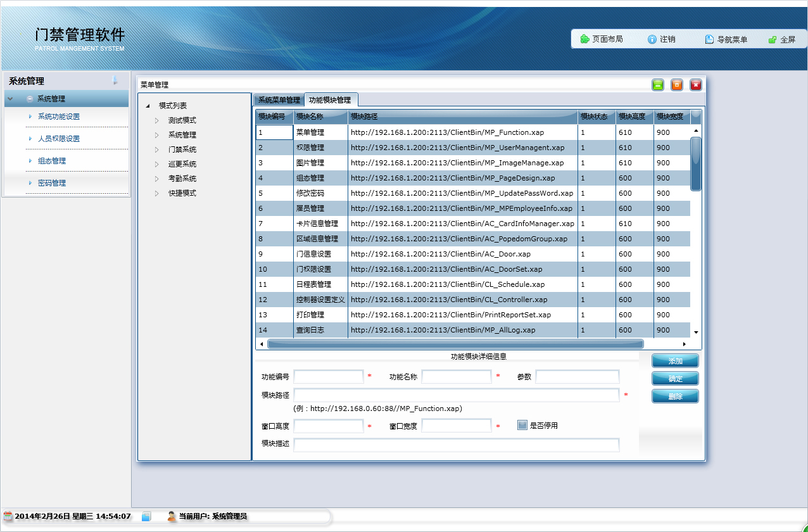Click the horizontal scrollbar left arrow

[261, 344]
